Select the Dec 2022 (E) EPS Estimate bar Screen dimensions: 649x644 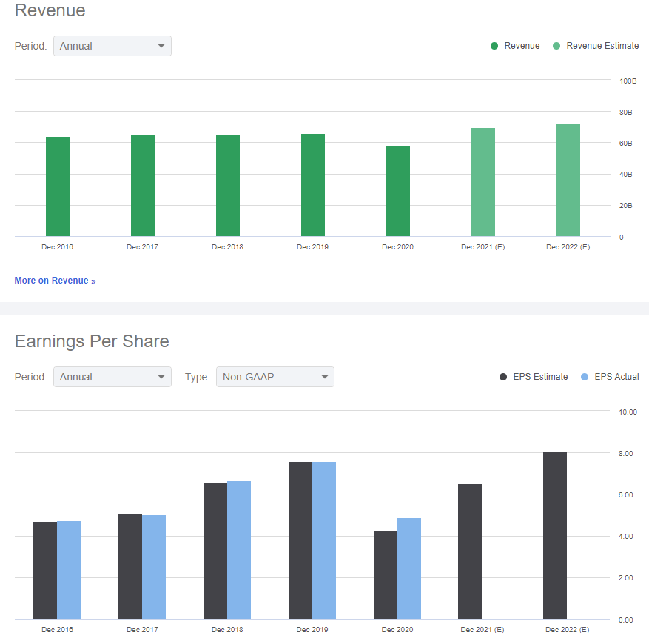[555, 535]
